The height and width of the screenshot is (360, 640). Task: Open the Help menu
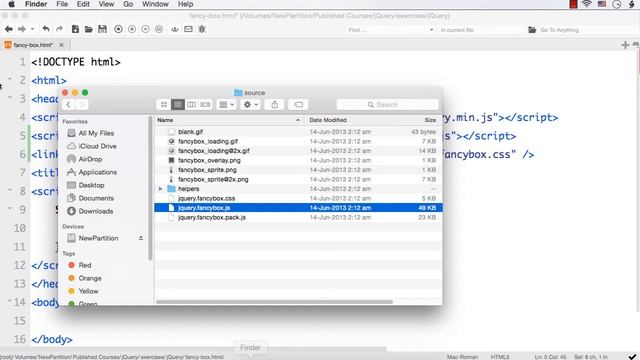point(185,4)
